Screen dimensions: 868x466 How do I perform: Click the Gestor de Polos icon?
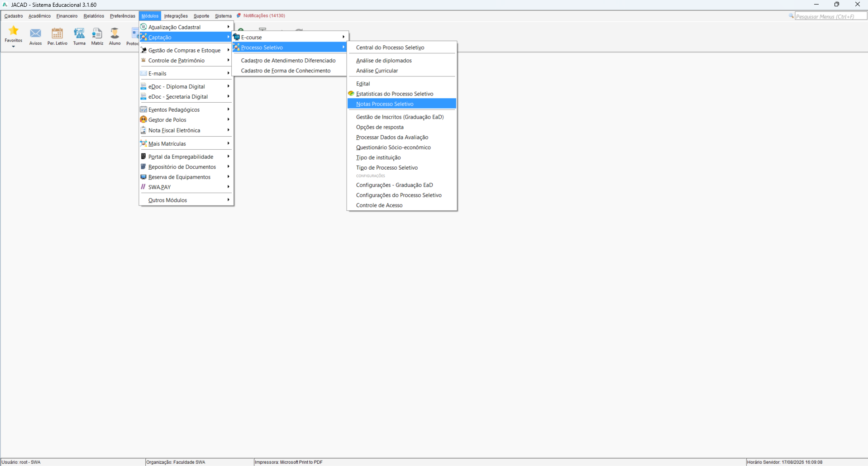(143, 119)
